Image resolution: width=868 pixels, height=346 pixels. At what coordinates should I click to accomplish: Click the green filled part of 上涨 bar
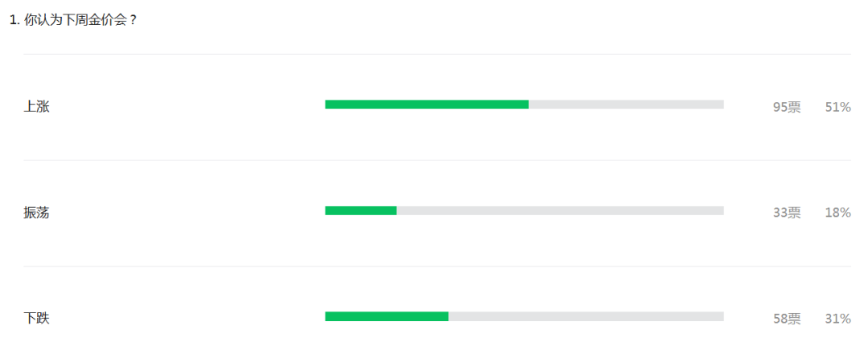tap(427, 104)
